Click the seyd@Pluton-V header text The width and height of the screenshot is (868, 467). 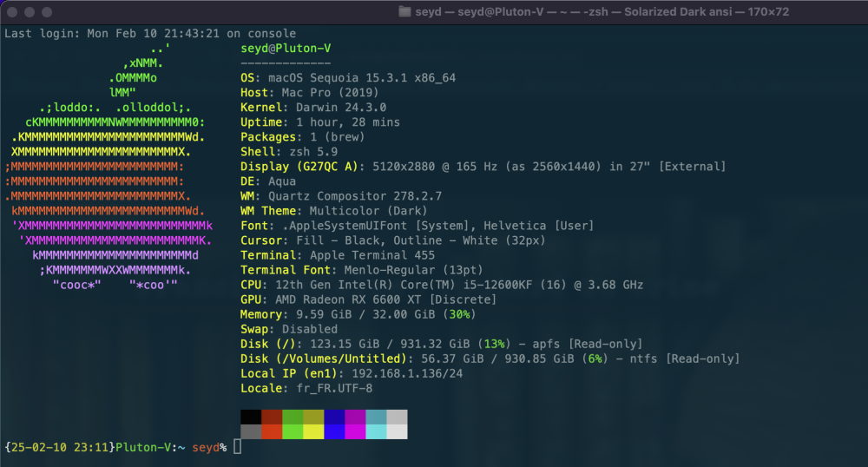286,48
